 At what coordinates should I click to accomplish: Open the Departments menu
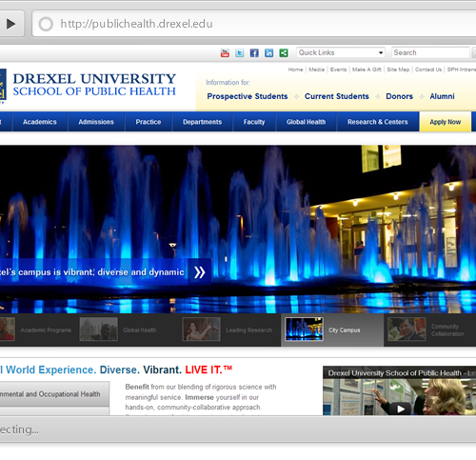tap(202, 122)
